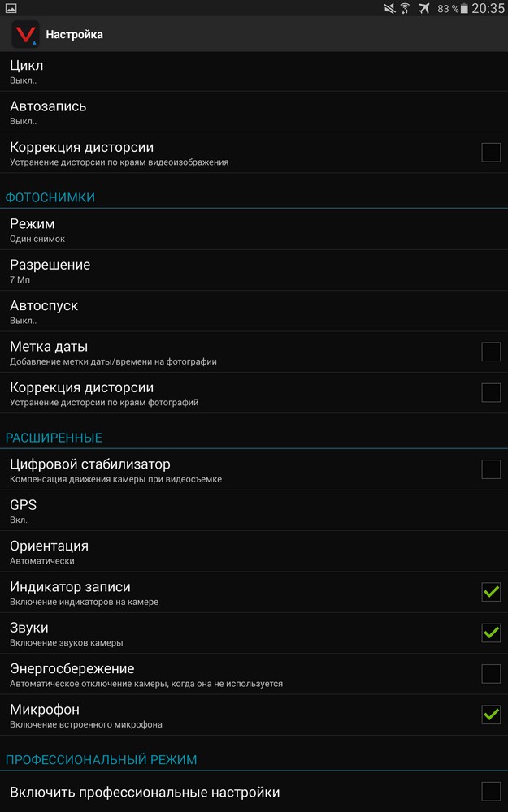Toggle the Метка даты checkbox
Screen dimensions: 508x812
pyautogui.click(x=491, y=352)
